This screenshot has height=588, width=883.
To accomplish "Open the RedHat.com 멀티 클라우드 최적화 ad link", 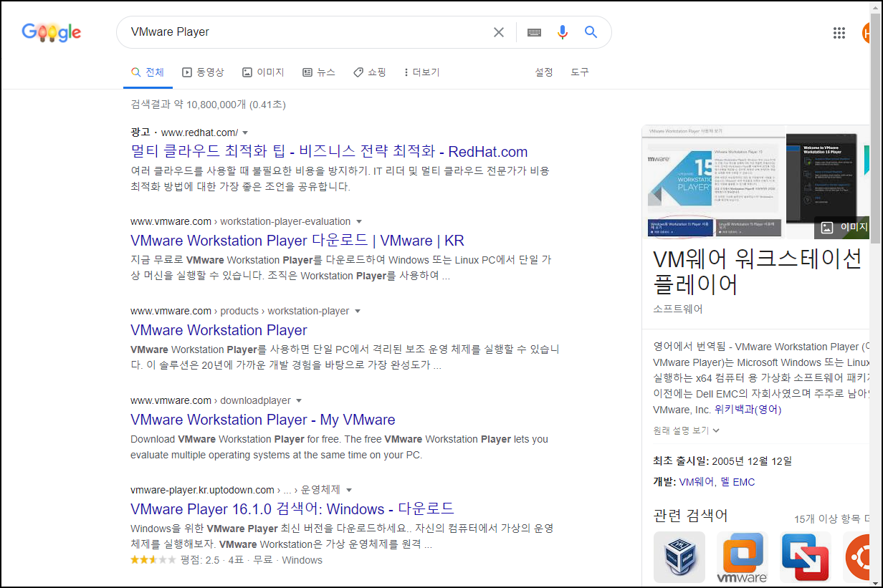I will pyautogui.click(x=329, y=151).
